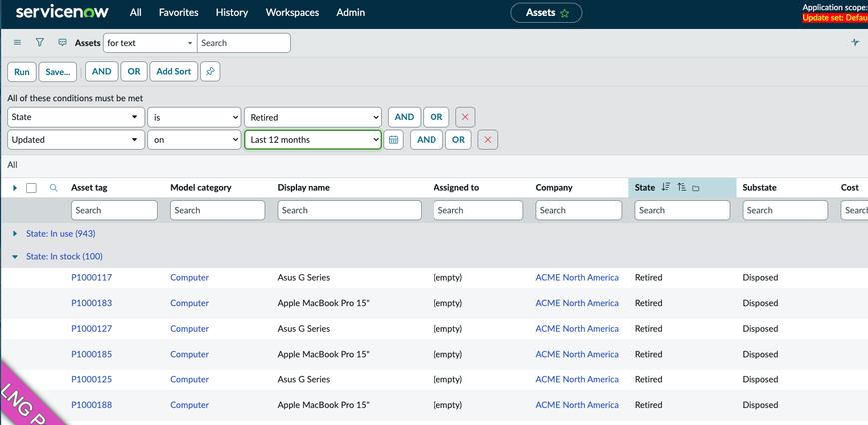Image resolution: width=868 pixels, height=425 pixels.
Task: Open calendar picker beside Last 12 months
Action: (x=394, y=140)
